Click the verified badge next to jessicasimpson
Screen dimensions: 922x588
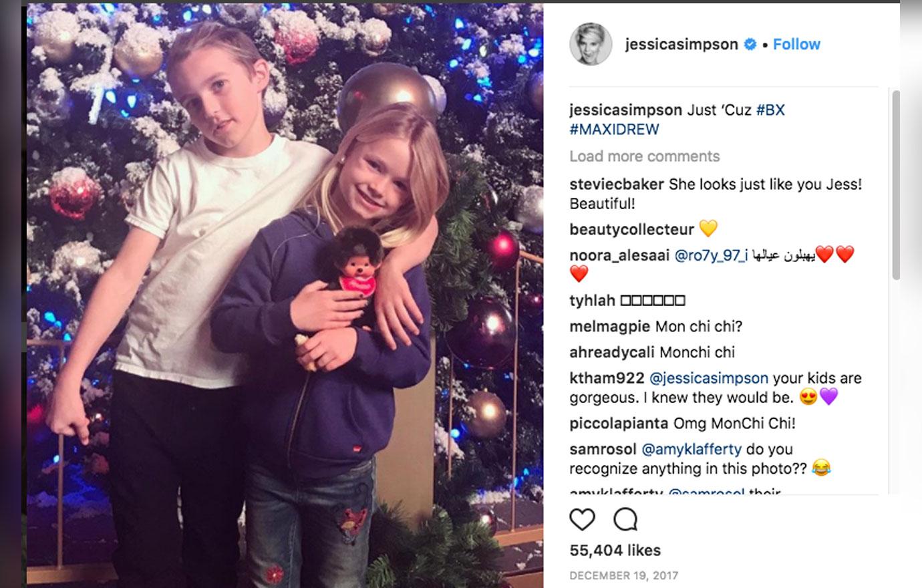coord(750,44)
